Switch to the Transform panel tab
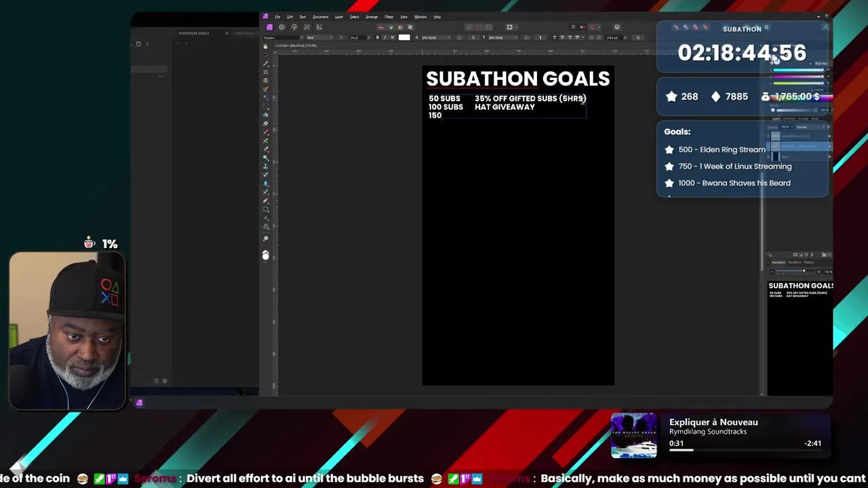Image resolution: width=868 pixels, height=488 pixels. point(795,262)
